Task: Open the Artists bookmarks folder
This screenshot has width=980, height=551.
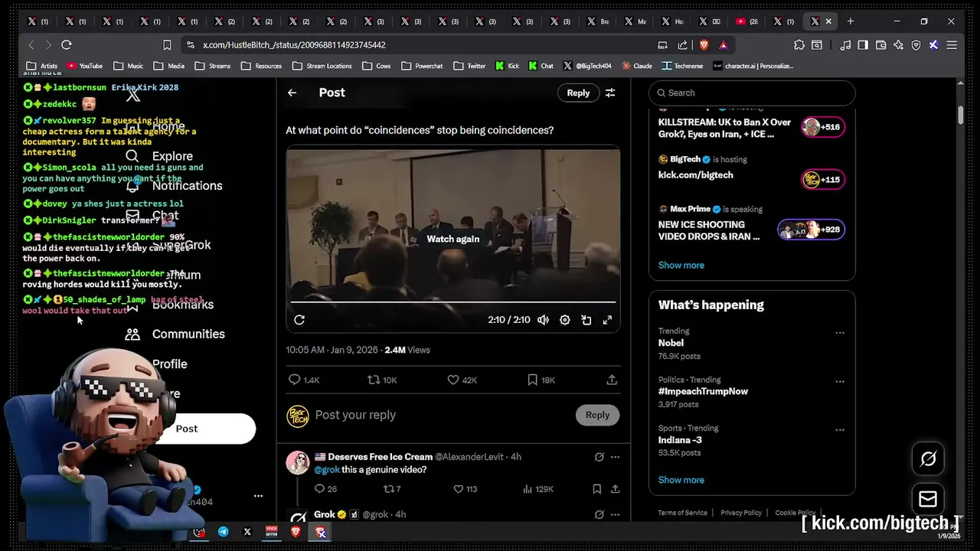Action: [x=42, y=66]
